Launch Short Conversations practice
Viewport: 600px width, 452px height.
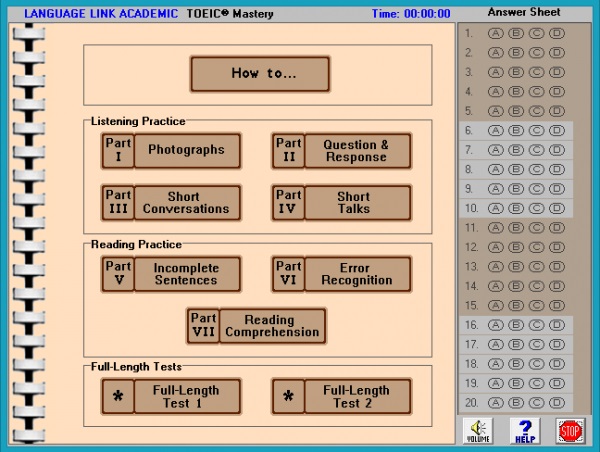187,203
